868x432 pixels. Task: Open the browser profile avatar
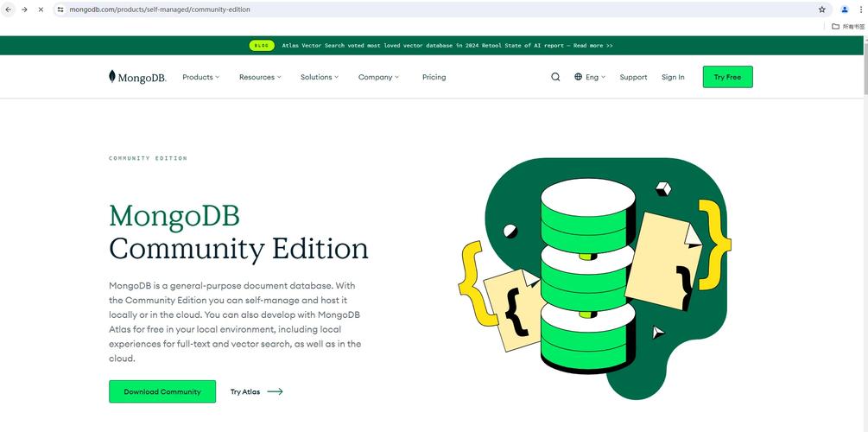[x=845, y=10]
